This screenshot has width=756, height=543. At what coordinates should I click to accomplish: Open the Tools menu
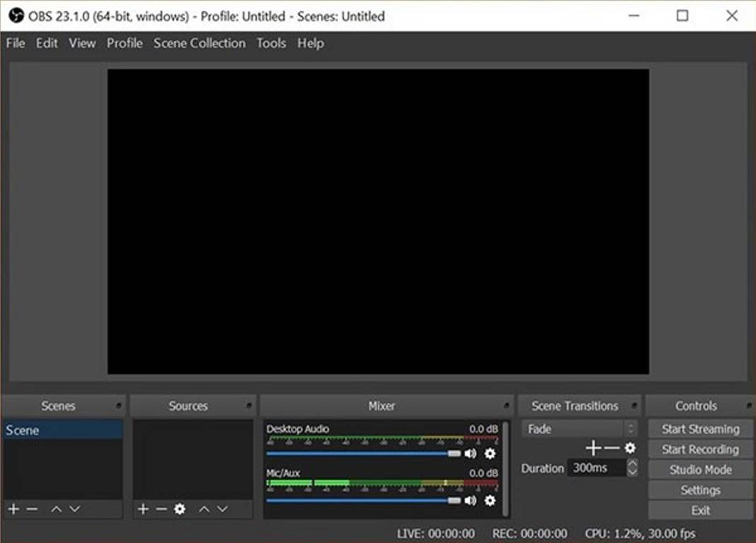[271, 43]
